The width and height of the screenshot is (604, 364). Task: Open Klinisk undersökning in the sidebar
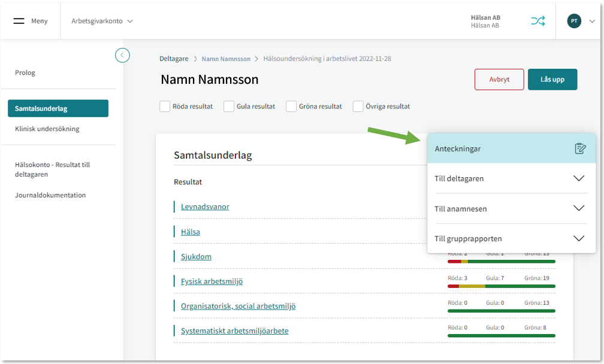coord(47,129)
